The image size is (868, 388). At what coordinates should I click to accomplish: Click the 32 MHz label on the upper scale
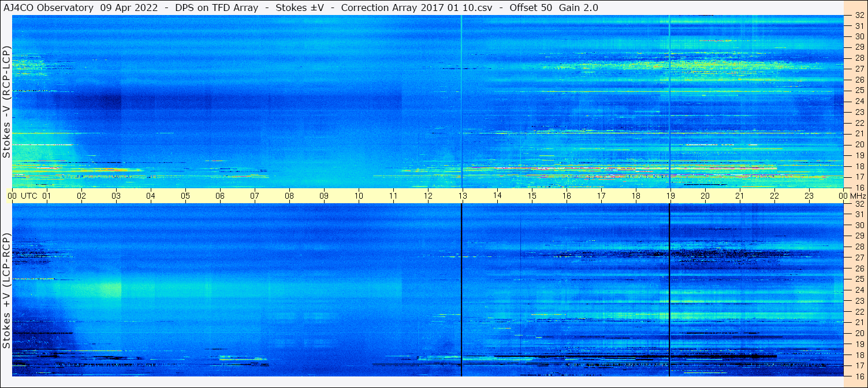(x=858, y=16)
